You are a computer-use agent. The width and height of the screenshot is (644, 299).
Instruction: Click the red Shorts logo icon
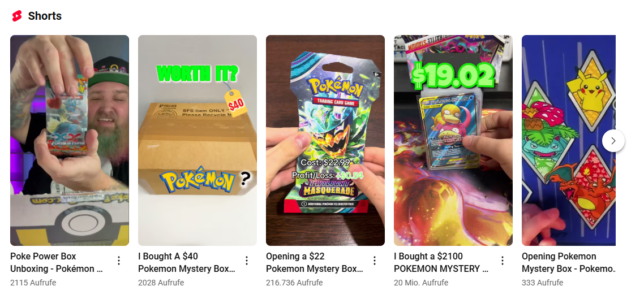pyautogui.click(x=17, y=16)
